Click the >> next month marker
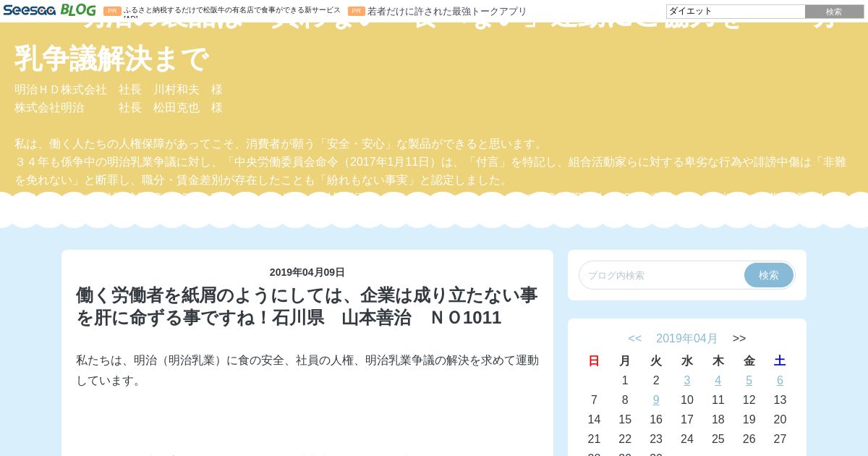The image size is (868, 456). click(x=739, y=338)
